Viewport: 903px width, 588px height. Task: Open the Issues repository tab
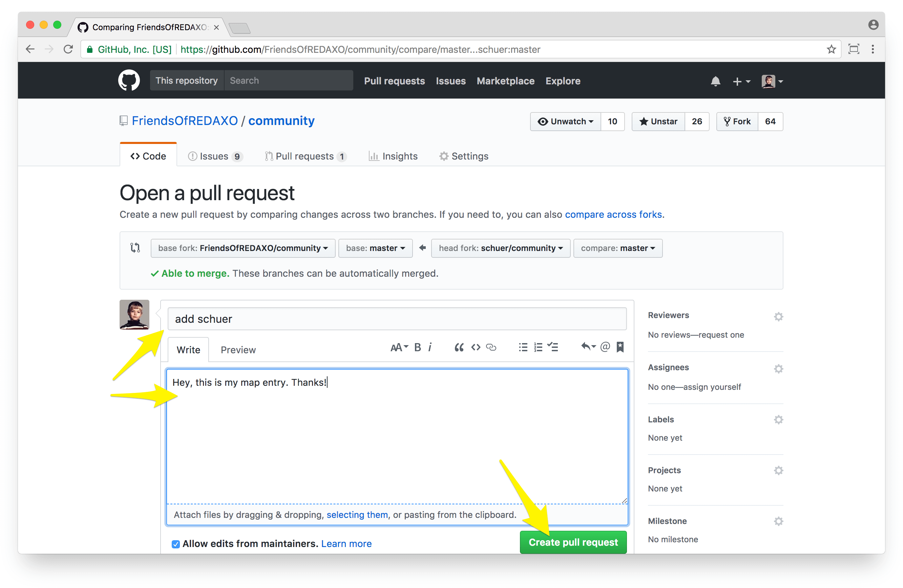tap(215, 156)
